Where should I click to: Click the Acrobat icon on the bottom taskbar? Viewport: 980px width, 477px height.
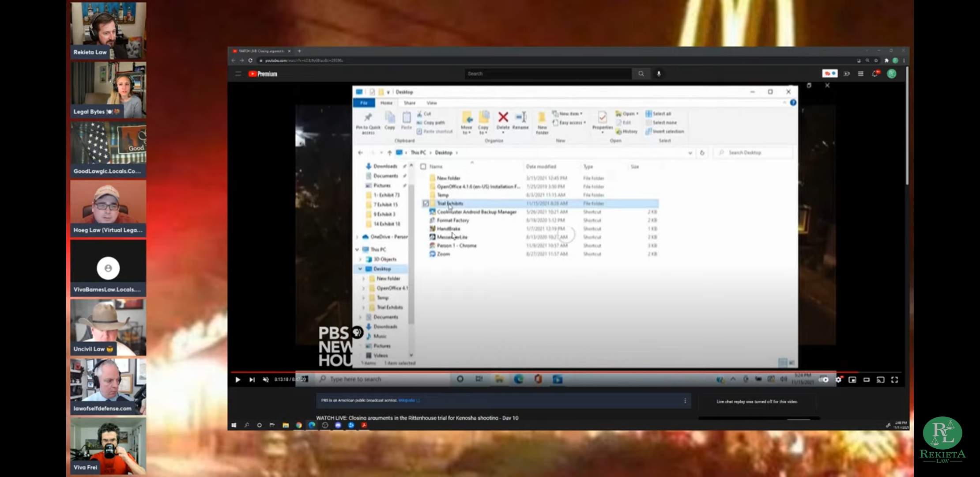point(364,425)
